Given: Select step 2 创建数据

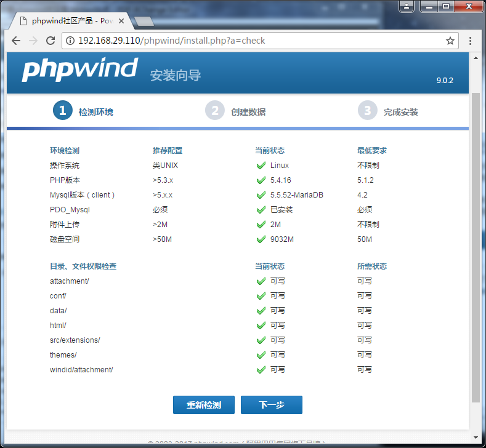Looking at the screenshot, I should tap(235, 111).
